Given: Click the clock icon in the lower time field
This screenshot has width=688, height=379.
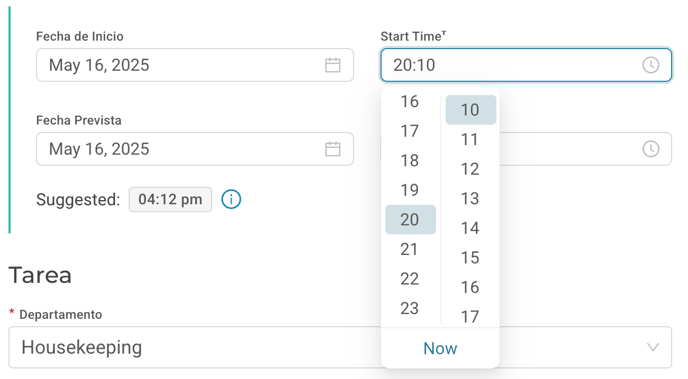Looking at the screenshot, I should (651, 149).
